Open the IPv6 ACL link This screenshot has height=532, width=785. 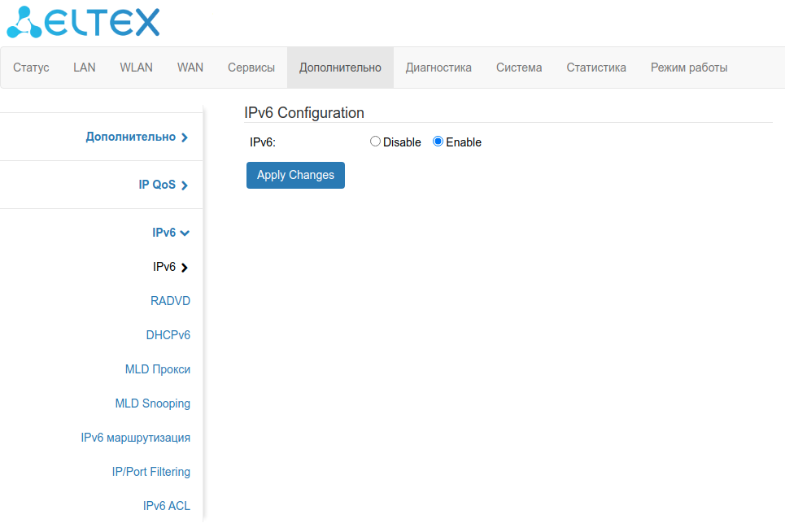(x=167, y=506)
